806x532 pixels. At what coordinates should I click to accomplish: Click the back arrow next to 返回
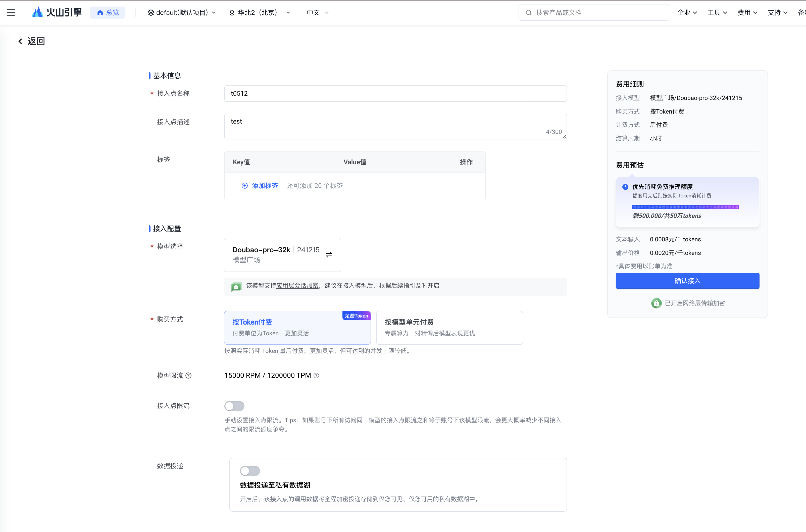coord(20,41)
